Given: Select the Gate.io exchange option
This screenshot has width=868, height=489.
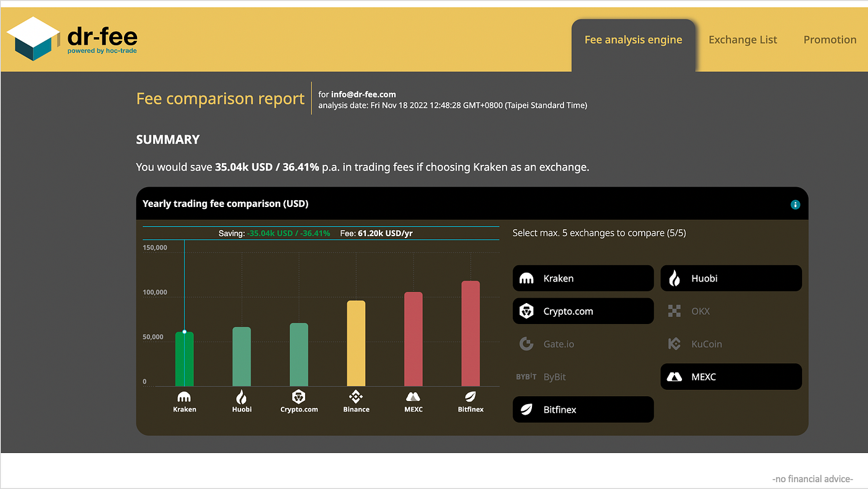Looking at the screenshot, I should 583,344.
